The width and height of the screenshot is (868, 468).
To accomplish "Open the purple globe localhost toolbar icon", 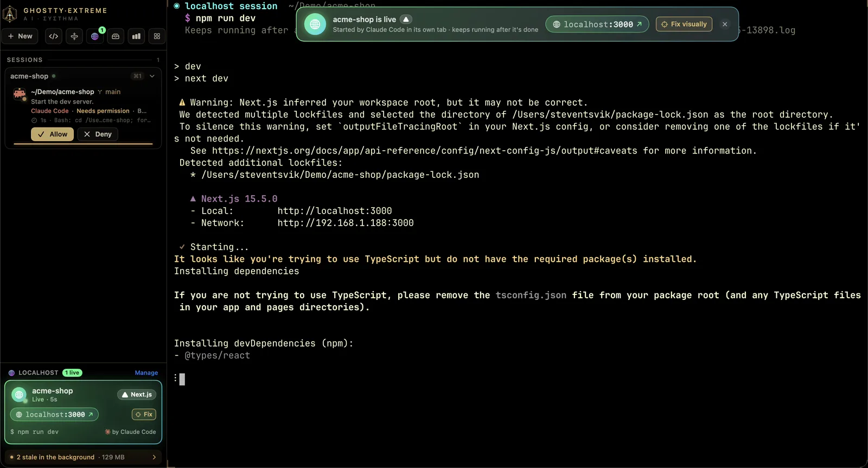I will tap(95, 36).
